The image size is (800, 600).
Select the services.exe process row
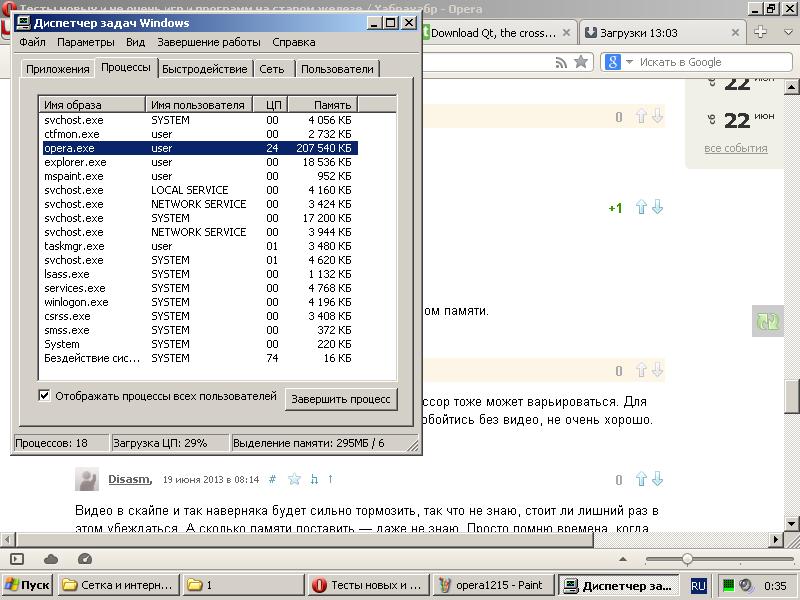click(x=200, y=288)
